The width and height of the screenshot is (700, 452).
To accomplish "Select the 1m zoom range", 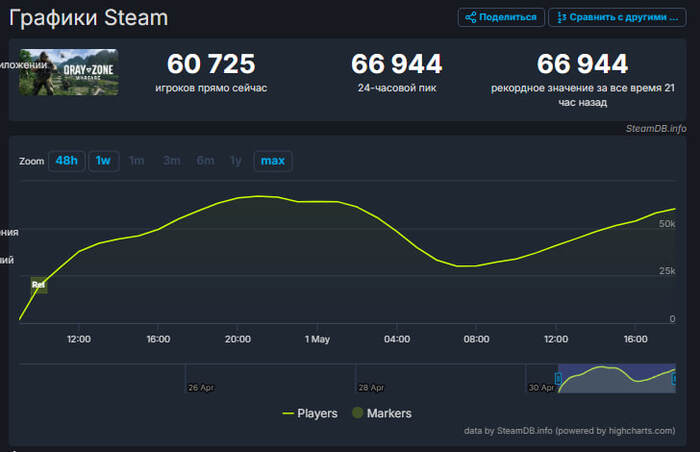I will tap(137, 161).
